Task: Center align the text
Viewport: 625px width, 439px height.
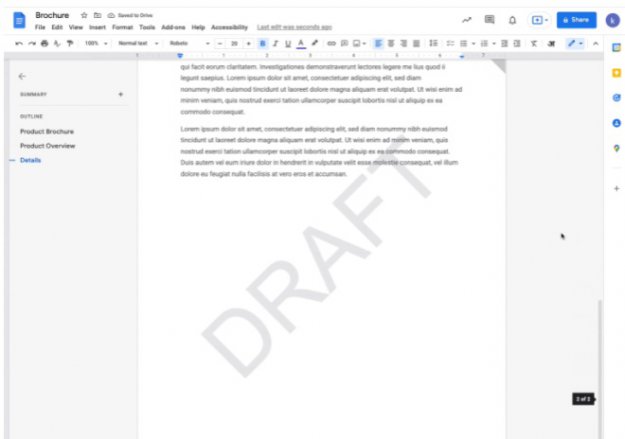Action: (391, 43)
